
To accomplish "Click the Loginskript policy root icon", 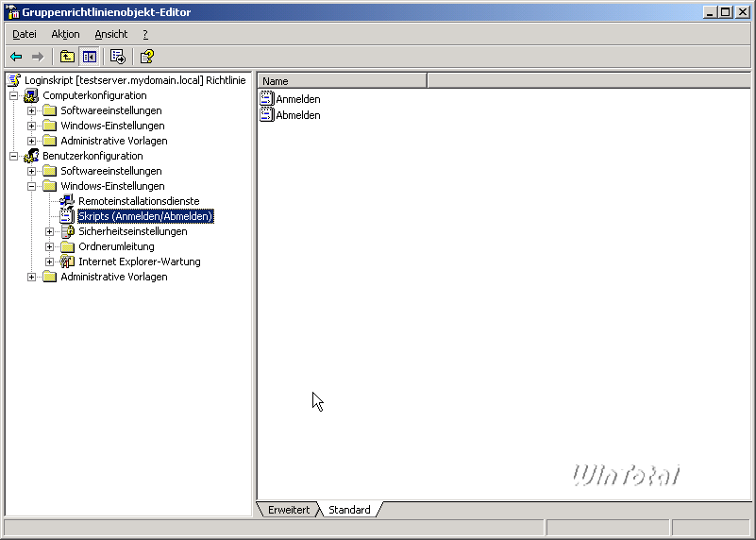I will (14, 80).
